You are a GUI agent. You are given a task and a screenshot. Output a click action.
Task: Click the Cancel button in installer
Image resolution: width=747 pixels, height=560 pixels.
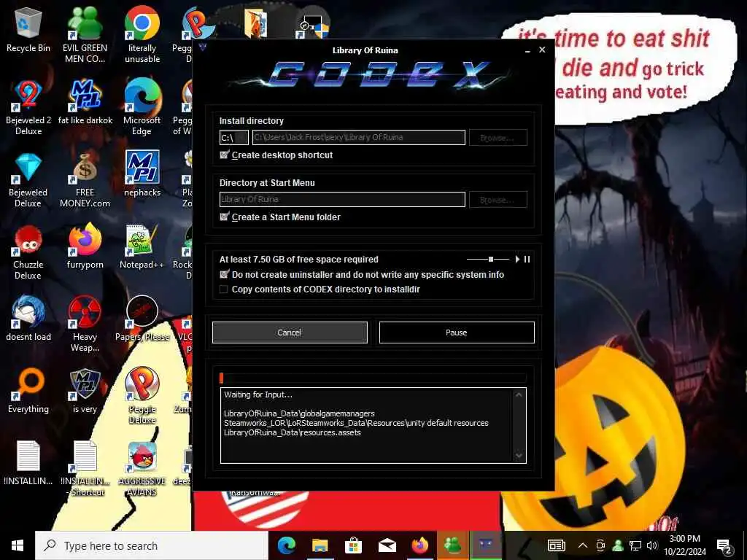pos(290,332)
